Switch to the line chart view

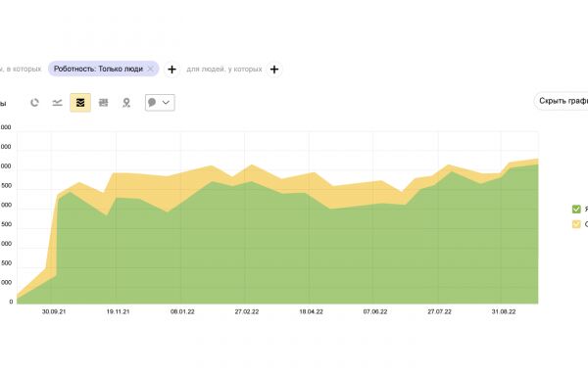tap(58, 103)
